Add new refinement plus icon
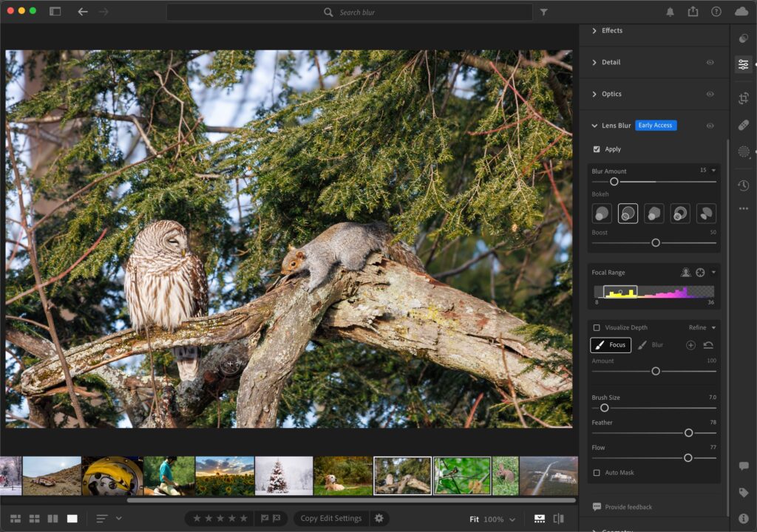The height and width of the screenshot is (532, 757). pos(691,344)
